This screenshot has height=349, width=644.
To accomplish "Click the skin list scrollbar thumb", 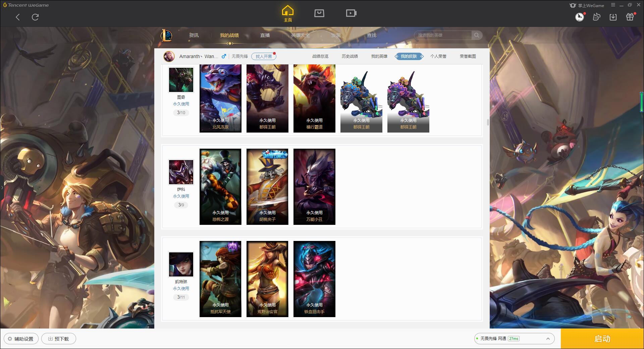I will point(488,122).
